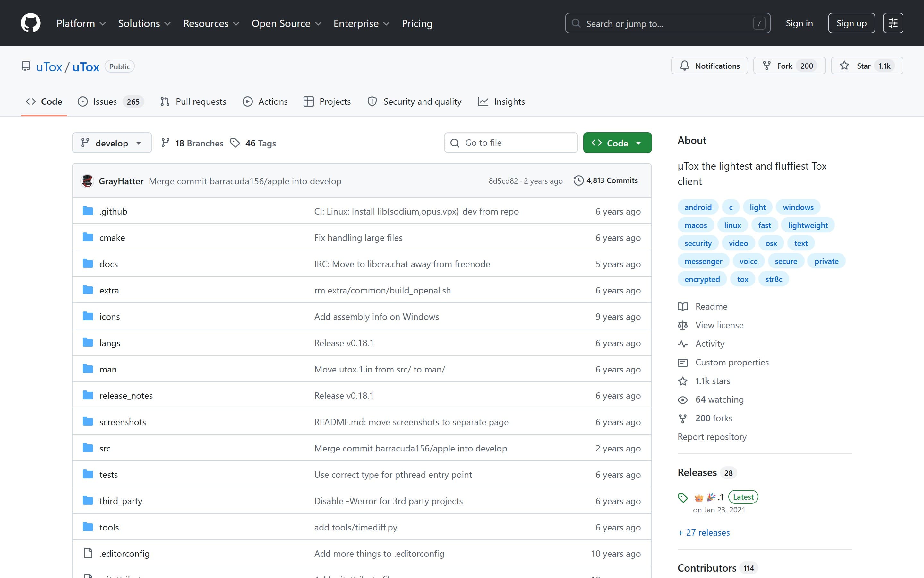
Task: Click the Custom properties icon
Action: tap(682, 363)
